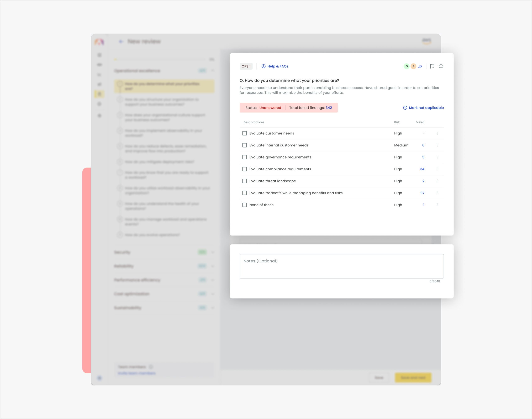Viewport: 532px width, 419px height.
Task: Click the Risk column header
Action: (397, 122)
